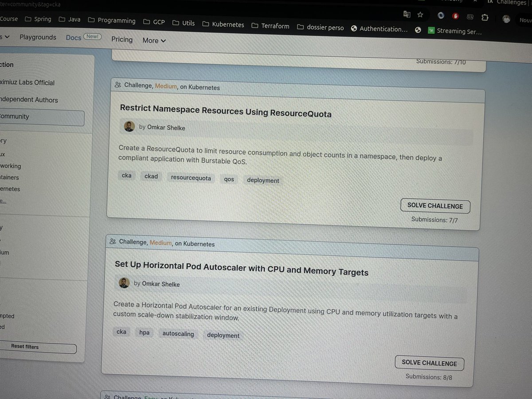Viewport: 532px width, 399px height.
Task: Click the resourcequota tag
Action: click(191, 178)
